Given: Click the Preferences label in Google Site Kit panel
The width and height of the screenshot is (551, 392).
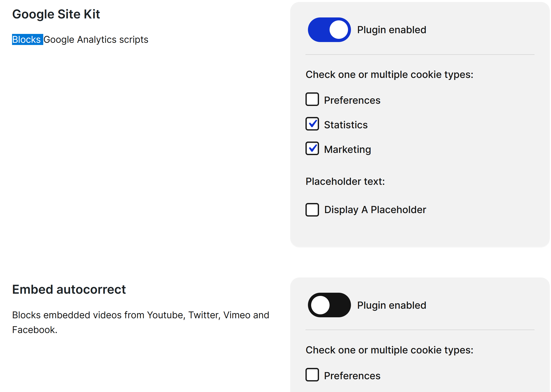Looking at the screenshot, I should click(x=352, y=100).
